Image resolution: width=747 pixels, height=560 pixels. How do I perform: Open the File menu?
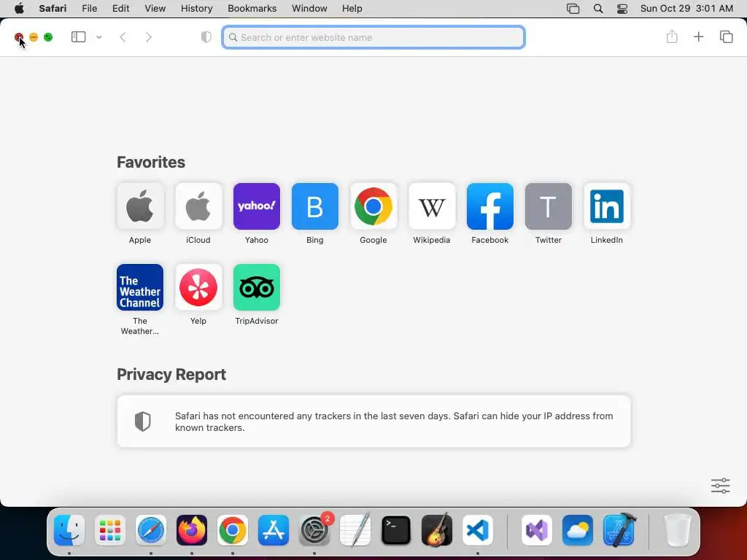[90, 8]
